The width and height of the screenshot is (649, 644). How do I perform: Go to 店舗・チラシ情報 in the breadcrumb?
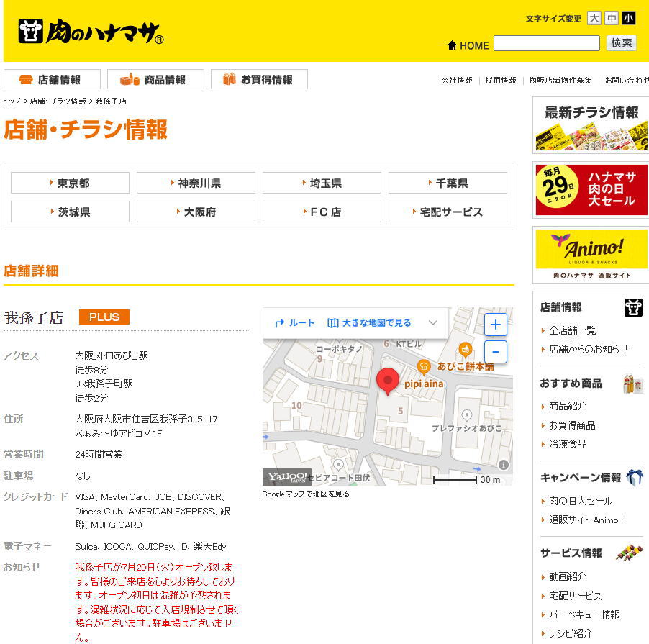pyautogui.click(x=58, y=101)
